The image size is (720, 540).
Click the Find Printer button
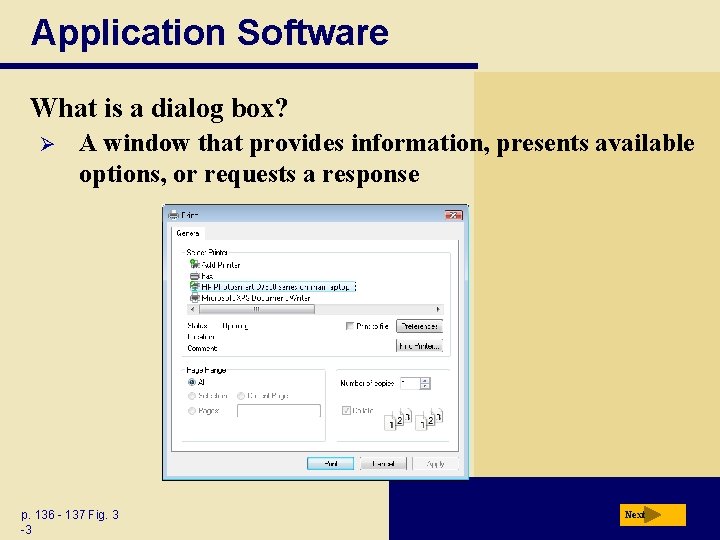pos(419,346)
